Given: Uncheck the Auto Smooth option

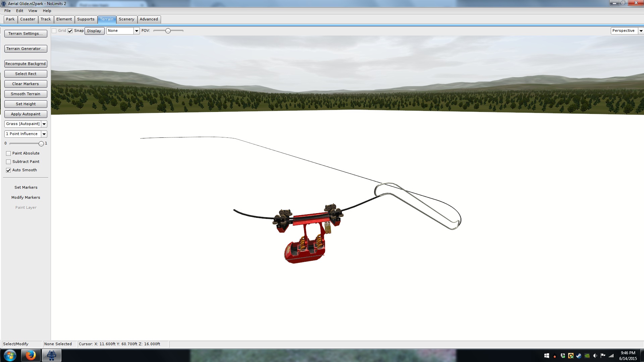Looking at the screenshot, I should pos(8,170).
